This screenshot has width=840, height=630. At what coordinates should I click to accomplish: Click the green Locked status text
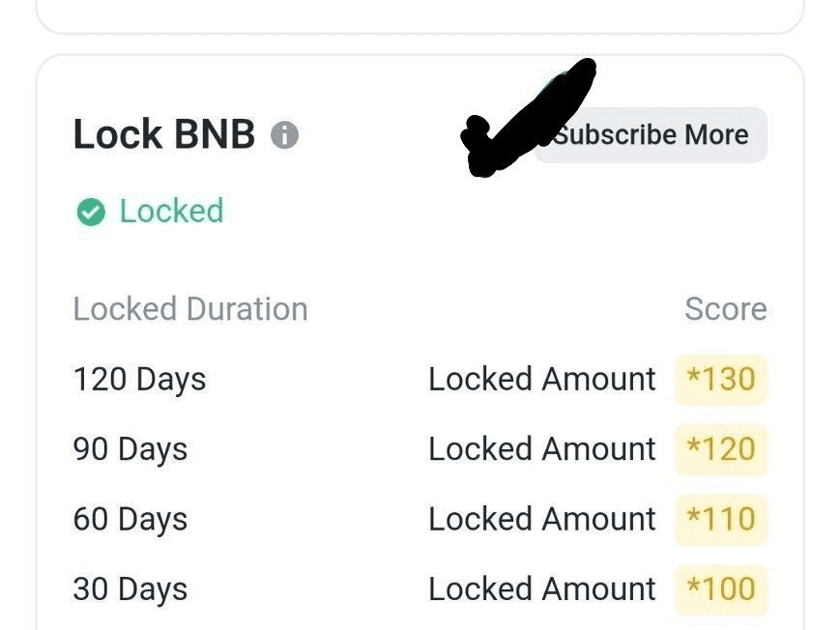(171, 211)
